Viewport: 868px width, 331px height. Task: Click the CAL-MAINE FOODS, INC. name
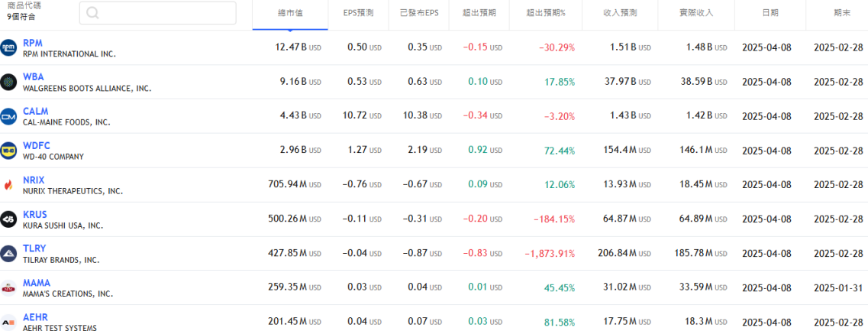pyautogui.click(x=66, y=122)
